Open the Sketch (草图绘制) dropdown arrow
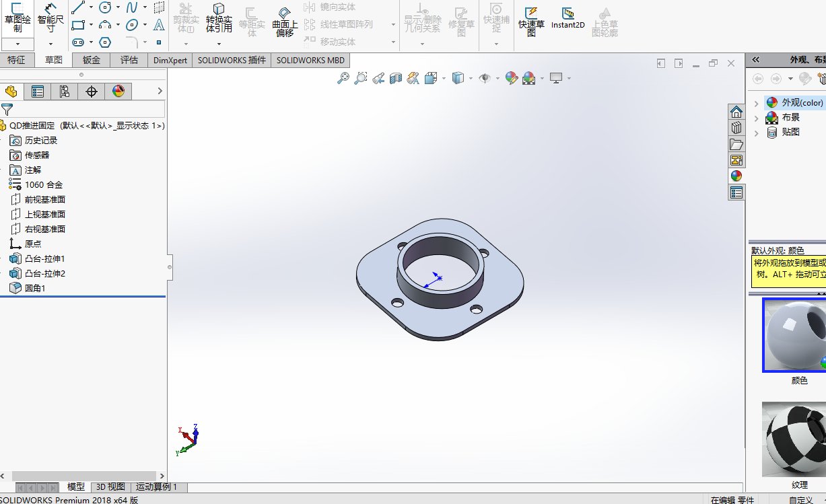 (17, 44)
